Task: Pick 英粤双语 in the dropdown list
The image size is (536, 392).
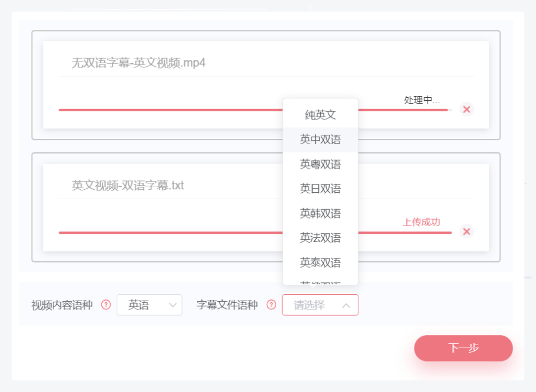Action: coord(320,164)
